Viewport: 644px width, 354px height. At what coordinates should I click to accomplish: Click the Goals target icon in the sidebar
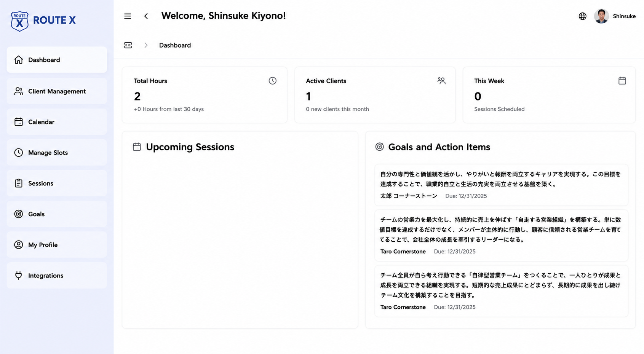click(x=19, y=214)
